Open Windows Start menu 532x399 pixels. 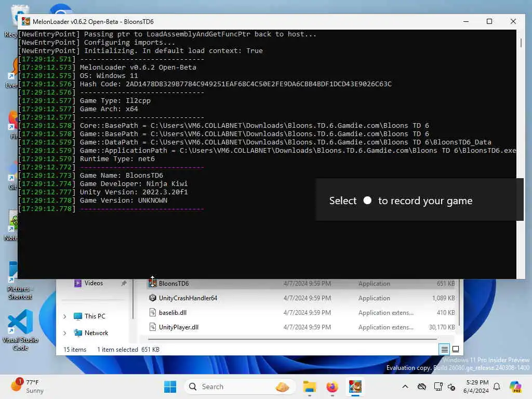point(170,387)
